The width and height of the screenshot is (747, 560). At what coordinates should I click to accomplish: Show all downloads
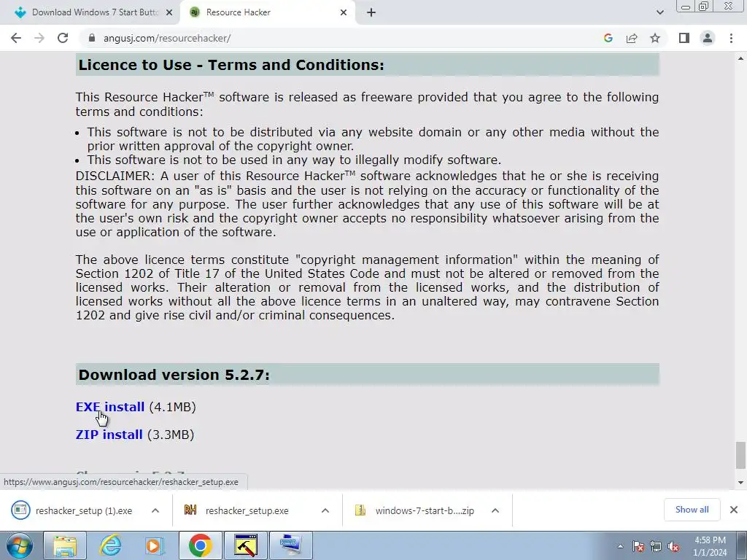(692, 510)
